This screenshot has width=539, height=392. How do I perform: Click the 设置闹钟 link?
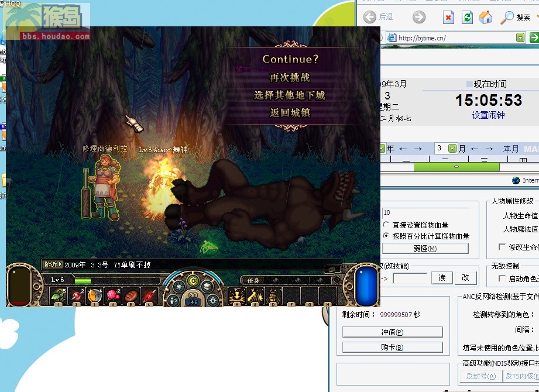click(x=488, y=115)
